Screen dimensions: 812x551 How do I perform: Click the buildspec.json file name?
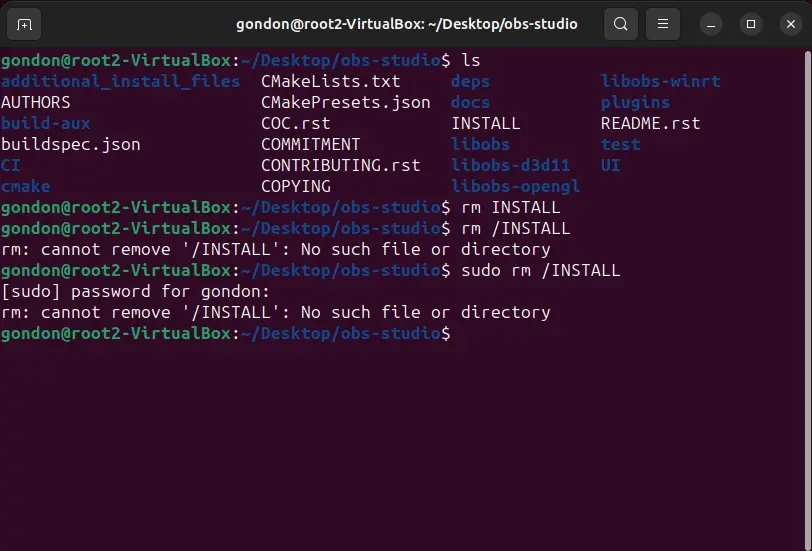point(70,144)
